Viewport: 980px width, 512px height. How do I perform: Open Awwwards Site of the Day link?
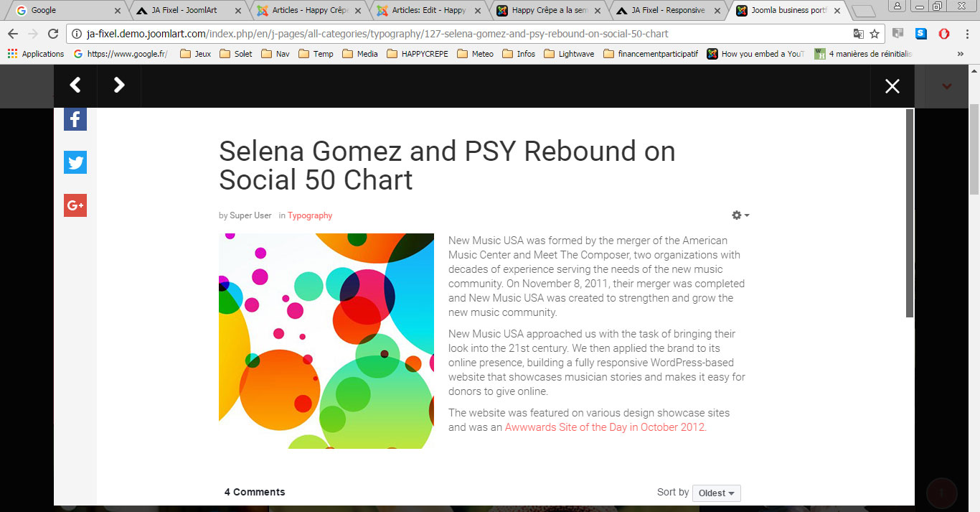click(x=605, y=427)
